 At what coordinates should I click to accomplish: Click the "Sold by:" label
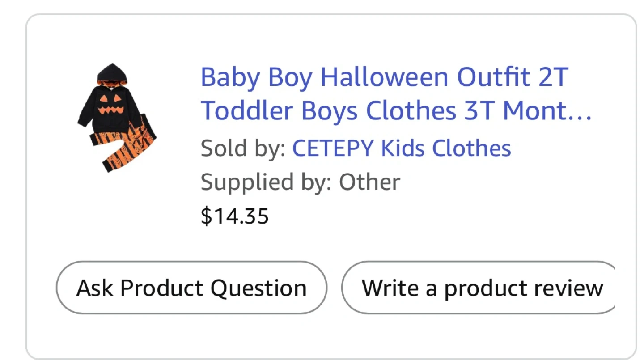[x=243, y=148]
